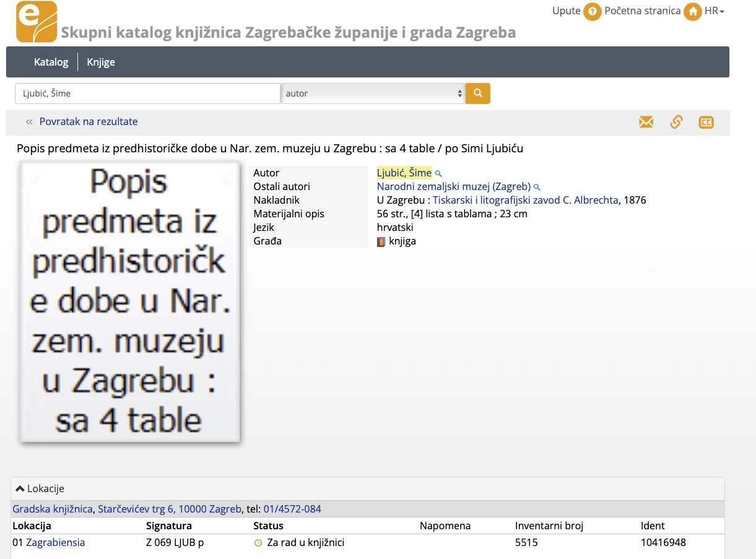The image size is (756, 559).
Task: Click the book cover thumbnail
Action: click(x=129, y=302)
